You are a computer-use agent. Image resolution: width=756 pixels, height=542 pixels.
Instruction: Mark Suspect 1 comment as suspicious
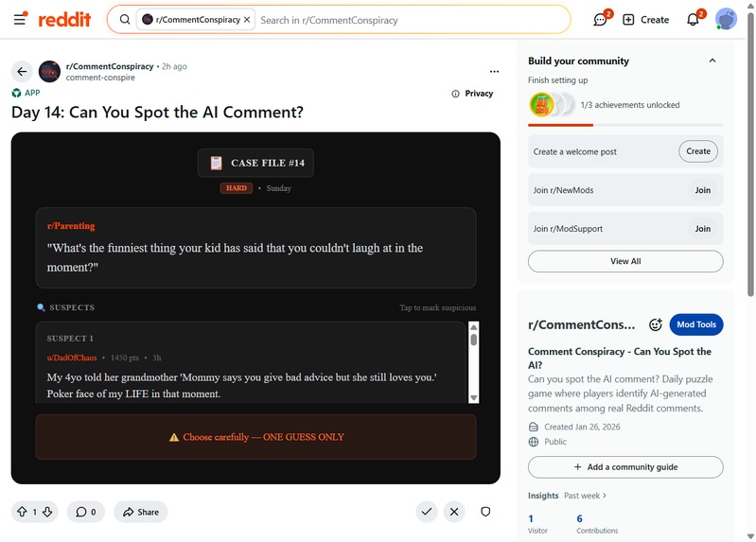click(x=251, y=362)
